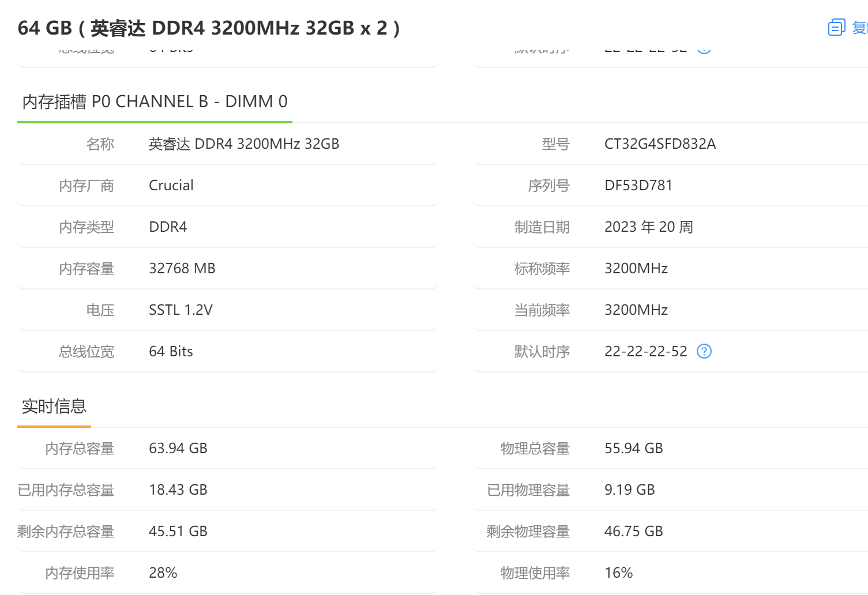This screenshot has width=868, height=595.
Task: Click the 28% memory usage value
Action: pos(163,573)
